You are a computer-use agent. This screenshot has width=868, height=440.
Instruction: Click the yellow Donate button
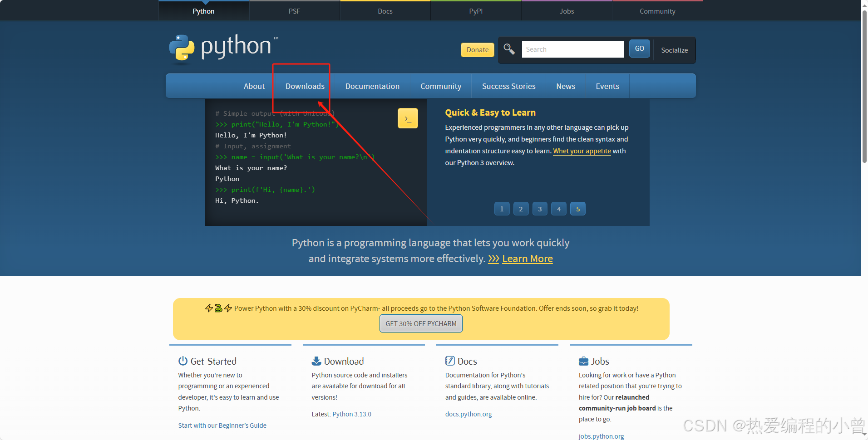pyautogui.click(x=478, y=50)
